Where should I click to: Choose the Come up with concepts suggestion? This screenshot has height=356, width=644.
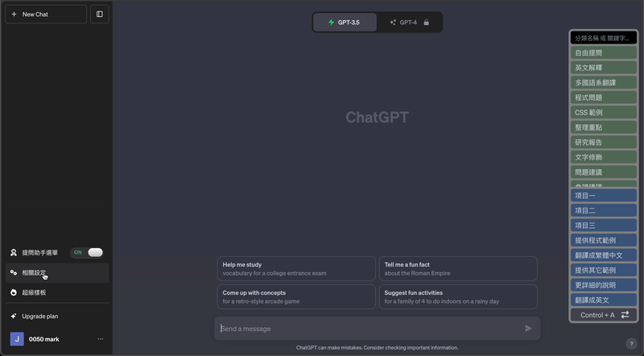tap(296, 297)
